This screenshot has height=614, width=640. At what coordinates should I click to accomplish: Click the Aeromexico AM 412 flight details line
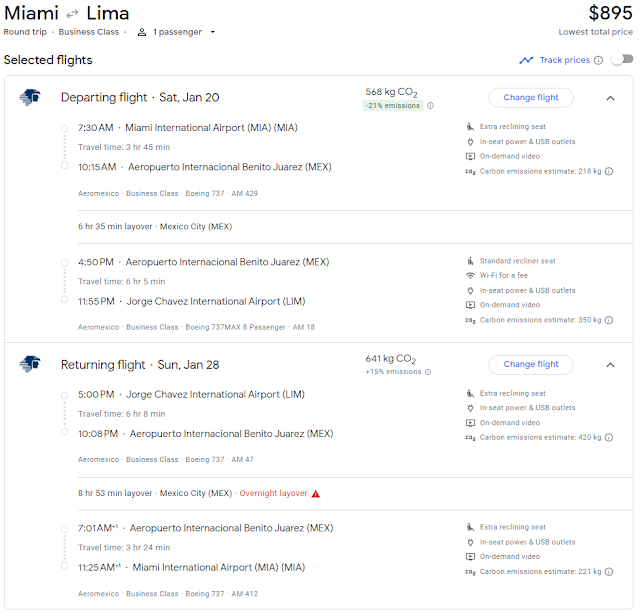pyautogui.click(x=168, y=594)
